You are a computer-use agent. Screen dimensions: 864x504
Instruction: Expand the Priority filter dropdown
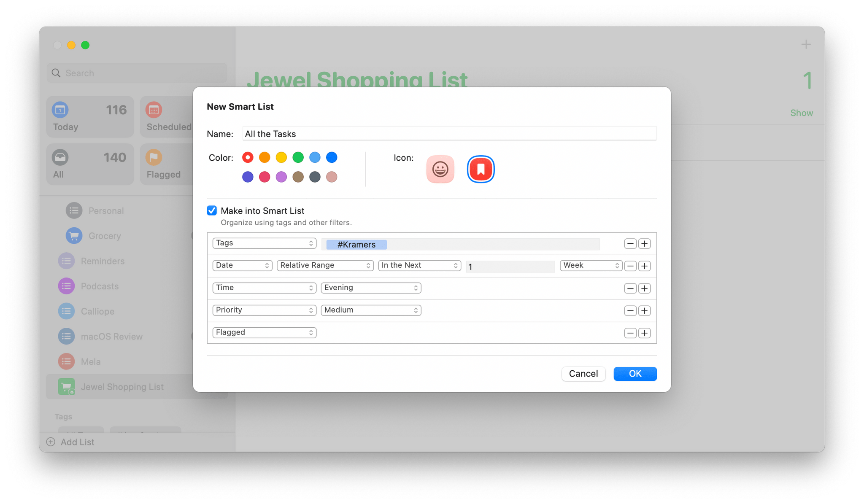tap(370, 310)
